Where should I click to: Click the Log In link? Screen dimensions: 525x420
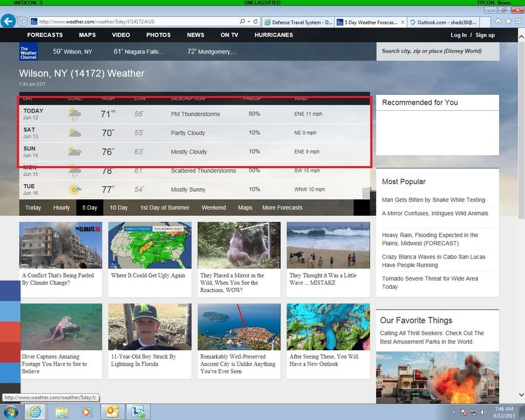pyautogui.click(x=458, y=35)
